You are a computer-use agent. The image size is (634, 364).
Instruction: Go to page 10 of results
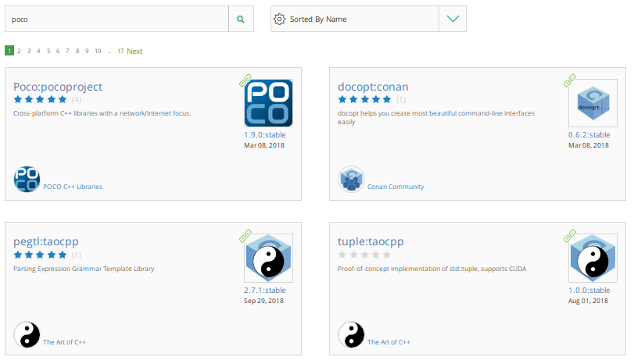98,51
